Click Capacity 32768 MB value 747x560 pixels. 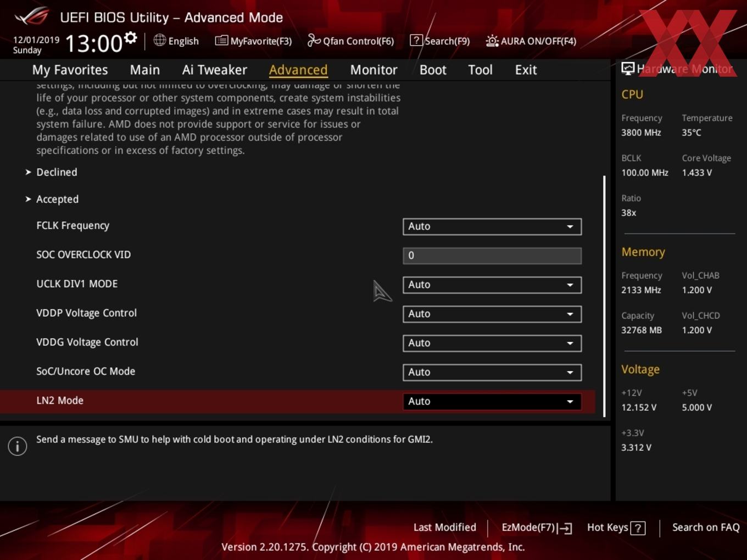point(642,330)
